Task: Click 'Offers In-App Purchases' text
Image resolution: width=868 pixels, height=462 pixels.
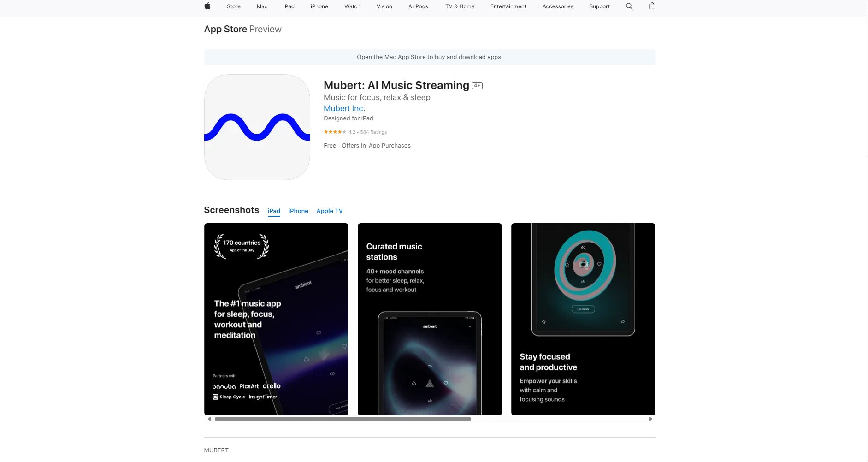Action: tap(376, 146)
